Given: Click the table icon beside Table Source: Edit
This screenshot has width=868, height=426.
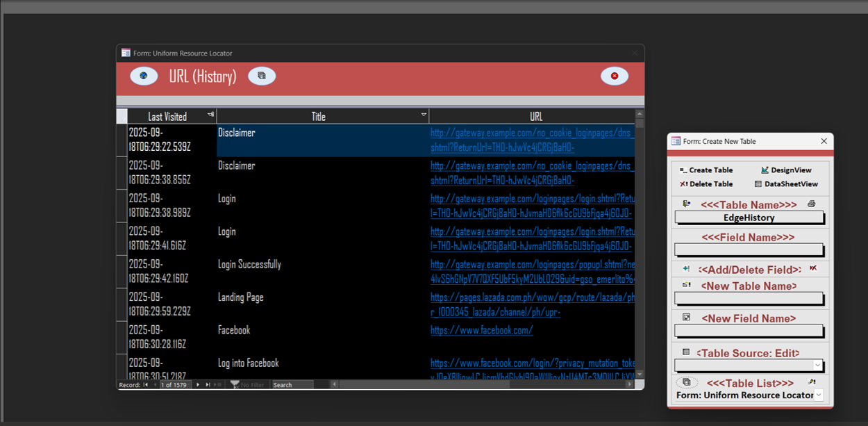Looking at the screenshot, I should [686, 352].
